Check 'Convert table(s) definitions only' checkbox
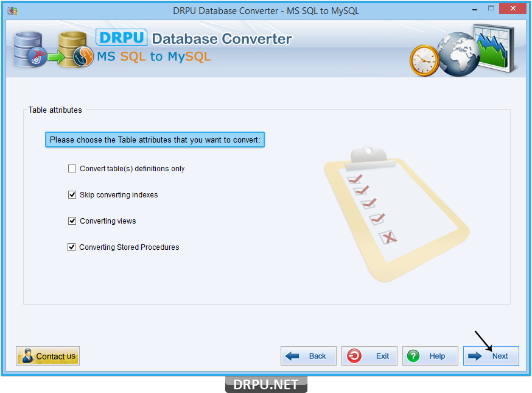The height and width of the screenshot is (393, 532). point(72,169)
